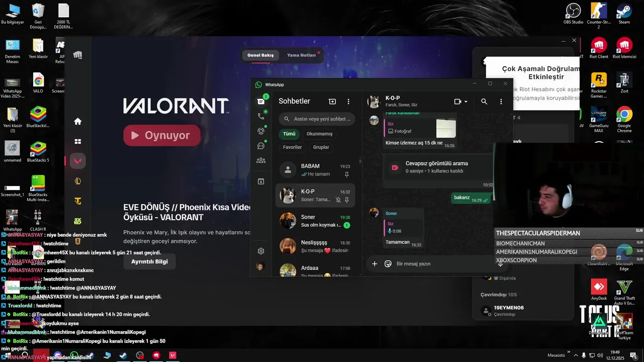Image resolution: width=644 pixels, height=362 pixels.
Task: Open the Ardaaa chat
Action: [315, 270]
